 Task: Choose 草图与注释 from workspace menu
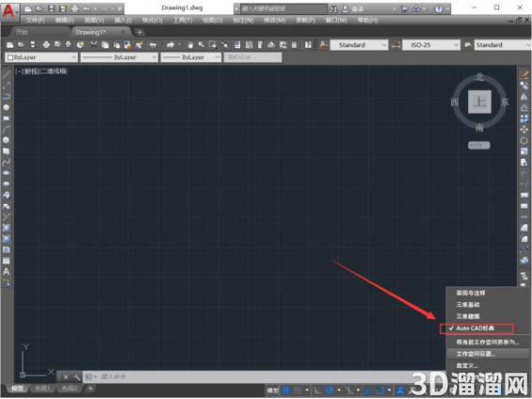(x=470, y=293)
